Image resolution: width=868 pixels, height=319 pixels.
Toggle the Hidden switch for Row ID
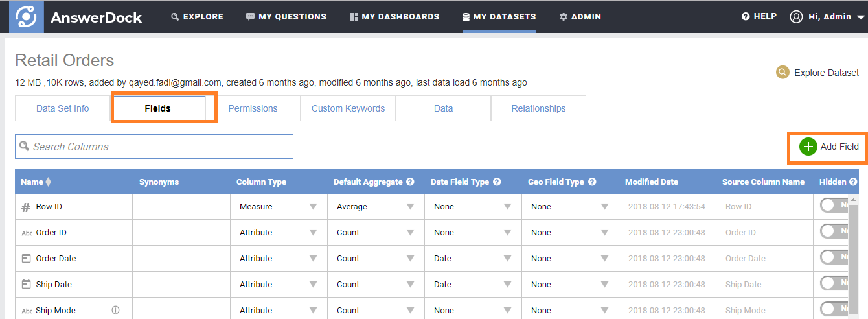pyautogui.click(x=834, y=206)
